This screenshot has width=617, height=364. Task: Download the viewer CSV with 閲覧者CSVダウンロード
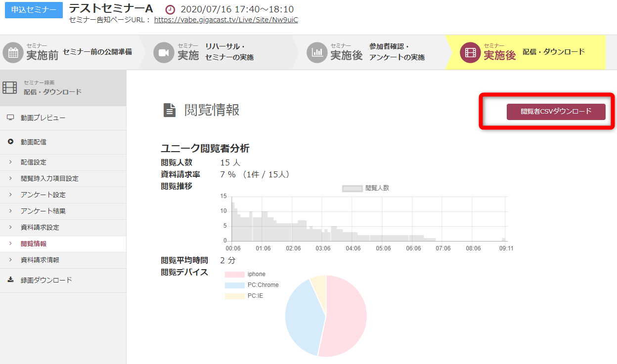[556, 112]
